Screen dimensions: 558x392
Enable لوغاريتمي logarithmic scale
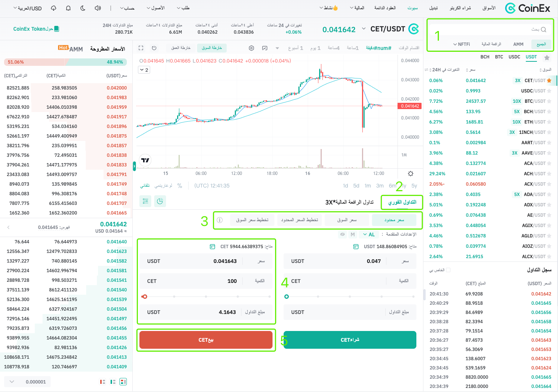pyautogui.click(x=163, y=186)
